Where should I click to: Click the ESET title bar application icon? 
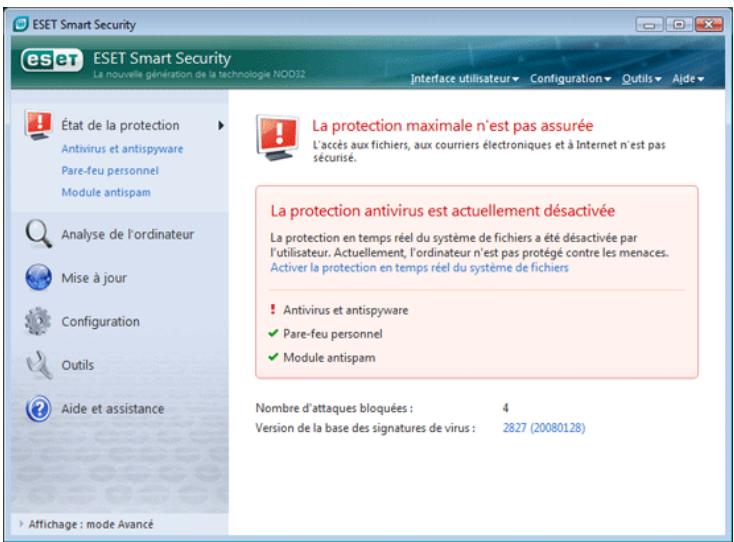click(x=21, y=24)
